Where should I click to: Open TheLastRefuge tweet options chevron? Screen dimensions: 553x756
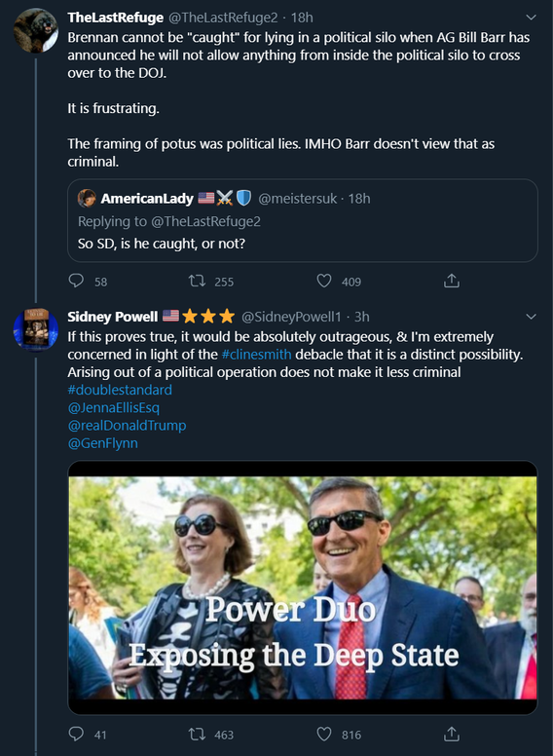(x=531, y=18)
